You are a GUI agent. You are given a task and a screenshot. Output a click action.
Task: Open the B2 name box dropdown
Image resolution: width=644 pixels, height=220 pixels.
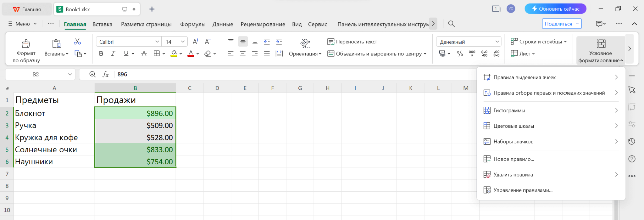point(70,74)
